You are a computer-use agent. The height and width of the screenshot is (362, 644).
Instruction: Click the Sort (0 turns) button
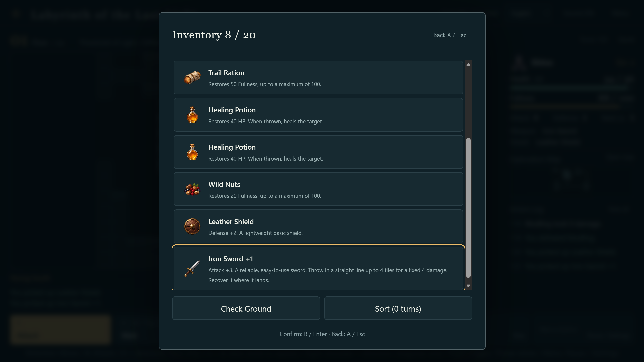pos(398,308)
